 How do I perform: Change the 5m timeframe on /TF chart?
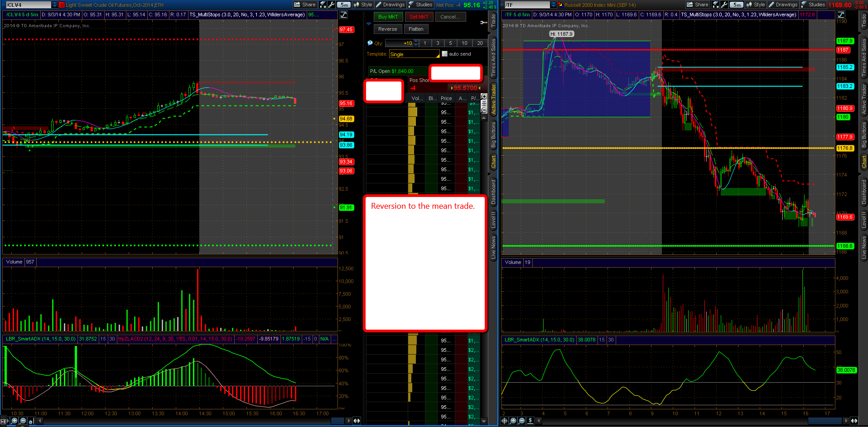(x=737, y=5)
